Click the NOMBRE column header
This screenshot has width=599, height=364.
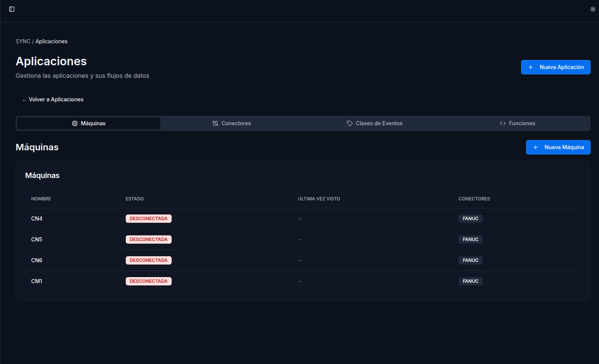[x=41, y=199]
